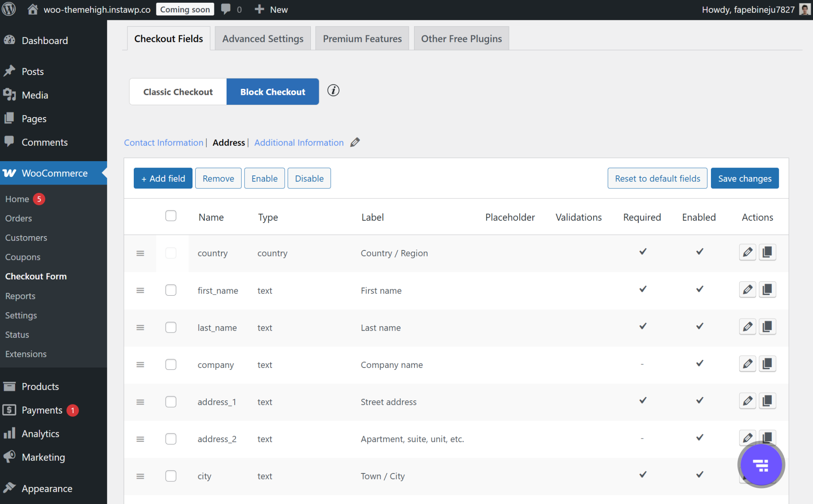This screenshot has height=504, width=813.
Task: Expand the Products sidebar menu
Action: [40, 386]
